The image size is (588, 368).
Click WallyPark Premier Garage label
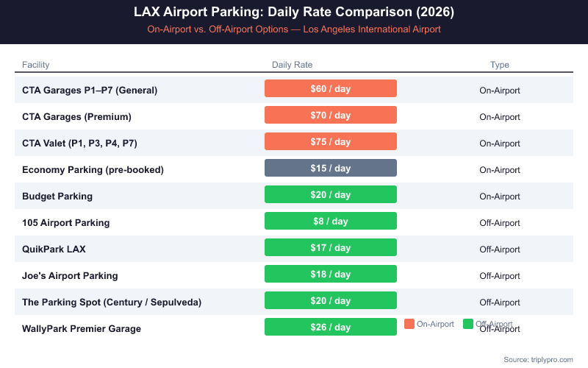[x=82, y=328]
